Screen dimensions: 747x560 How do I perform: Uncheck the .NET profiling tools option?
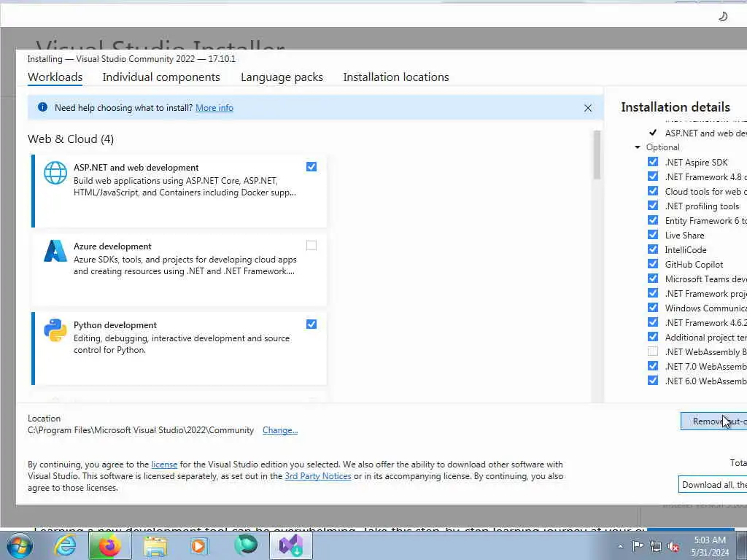pos(653,206)
